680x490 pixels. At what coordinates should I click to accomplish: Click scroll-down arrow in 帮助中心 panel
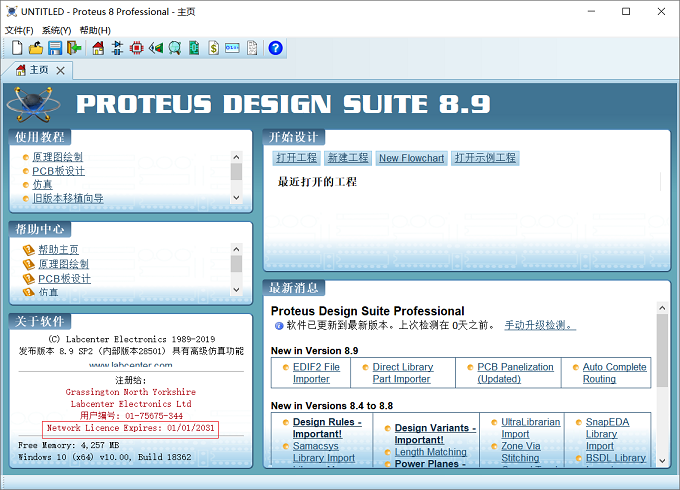(236, 290)
